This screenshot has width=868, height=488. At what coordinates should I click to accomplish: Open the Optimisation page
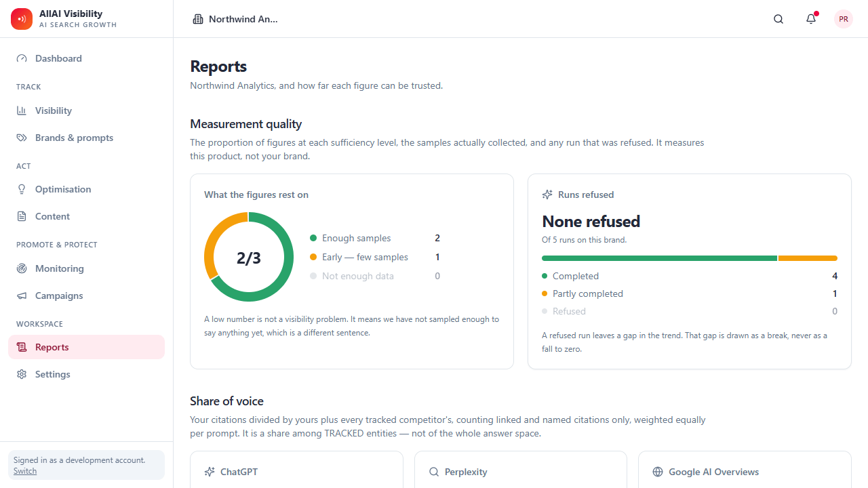(x=86, y=189)
